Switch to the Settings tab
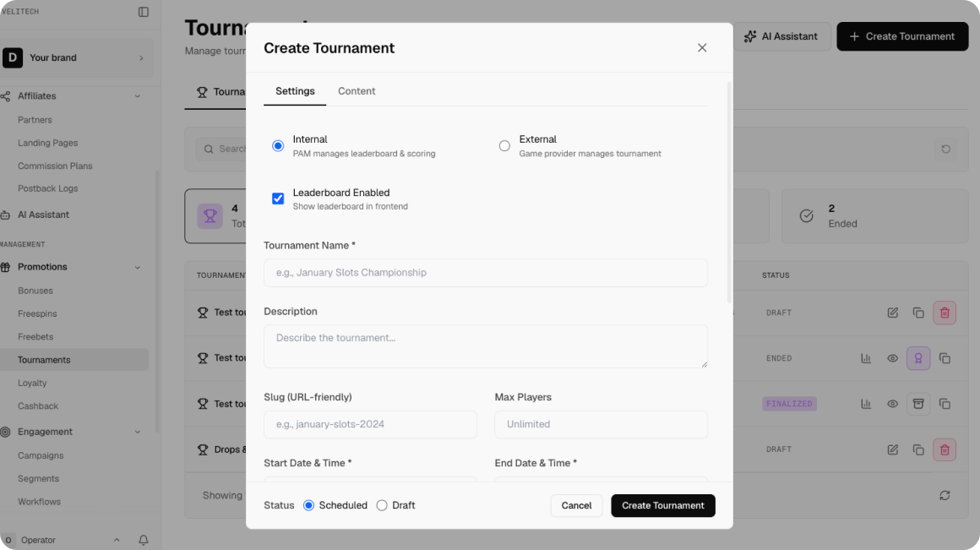 tap(295, 91)
